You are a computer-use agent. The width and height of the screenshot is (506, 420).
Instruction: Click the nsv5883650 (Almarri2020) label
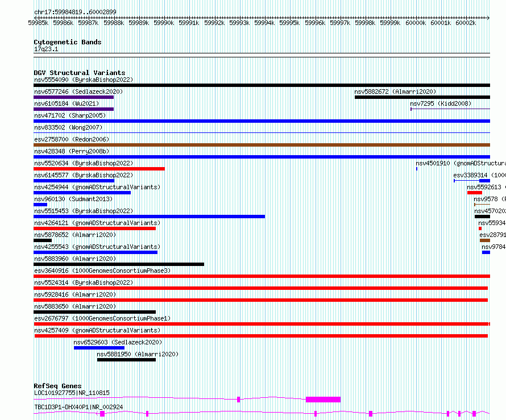coord(75,306)
